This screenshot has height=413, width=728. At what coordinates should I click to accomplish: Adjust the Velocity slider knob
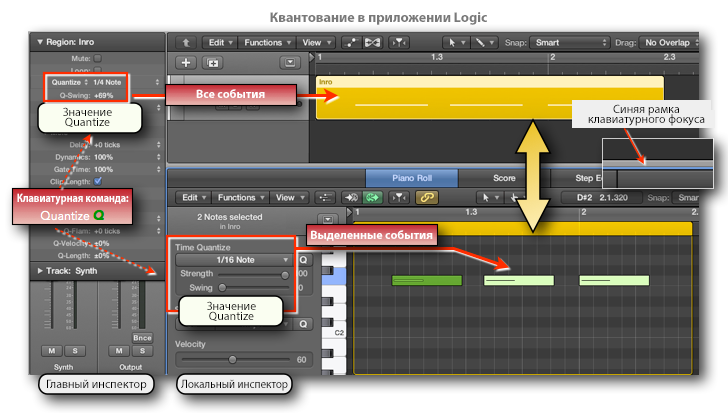[232, 359]
